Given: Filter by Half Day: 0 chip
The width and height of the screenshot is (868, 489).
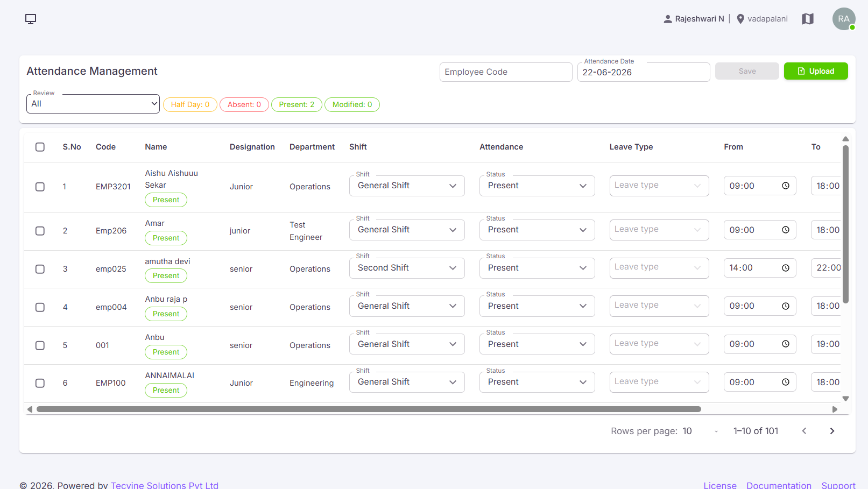Looking at the screenshot, I should tap(190, 104).
